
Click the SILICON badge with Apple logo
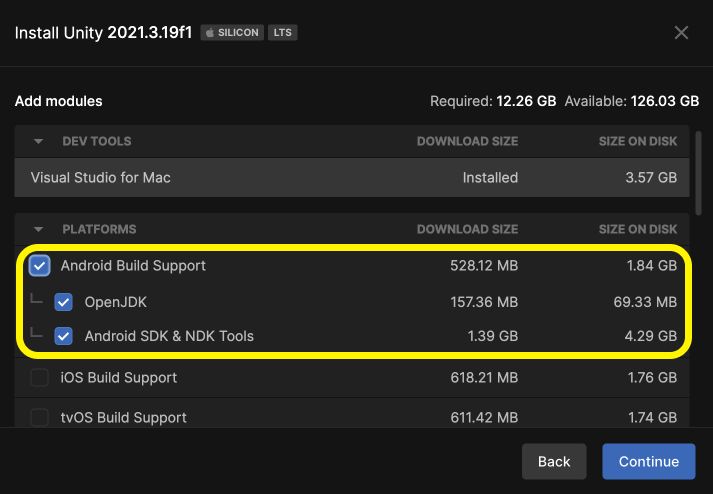(232, 33)
